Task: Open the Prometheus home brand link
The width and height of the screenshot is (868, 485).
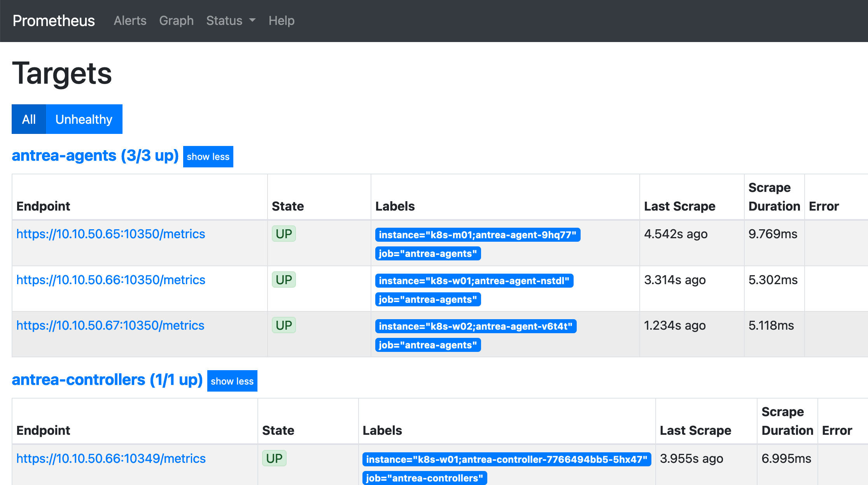Action: [54, 21]
